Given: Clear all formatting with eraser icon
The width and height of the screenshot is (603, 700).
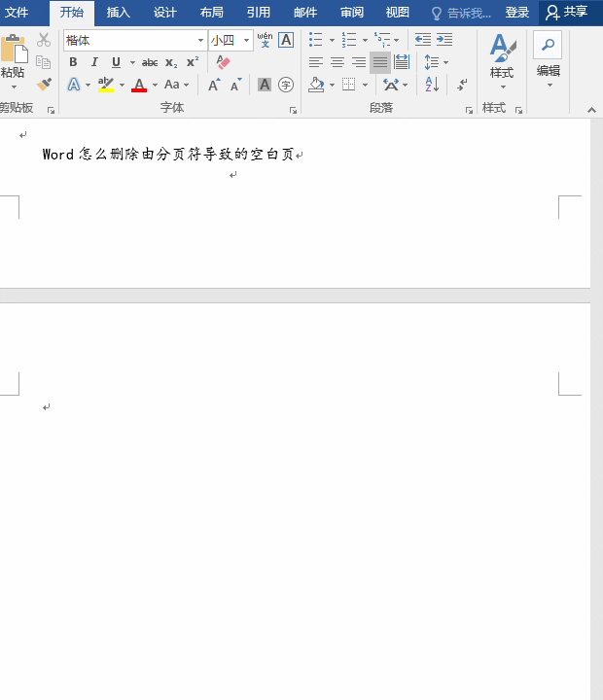Looking at the screenshot, I should pos(223,62).
